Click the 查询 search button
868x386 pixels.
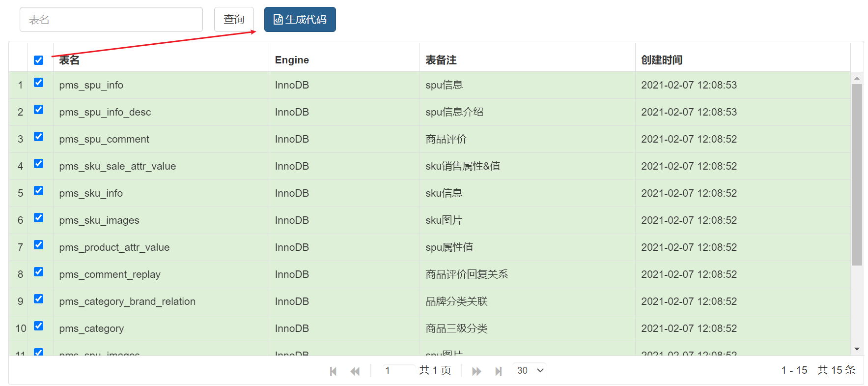coord(234,20)
